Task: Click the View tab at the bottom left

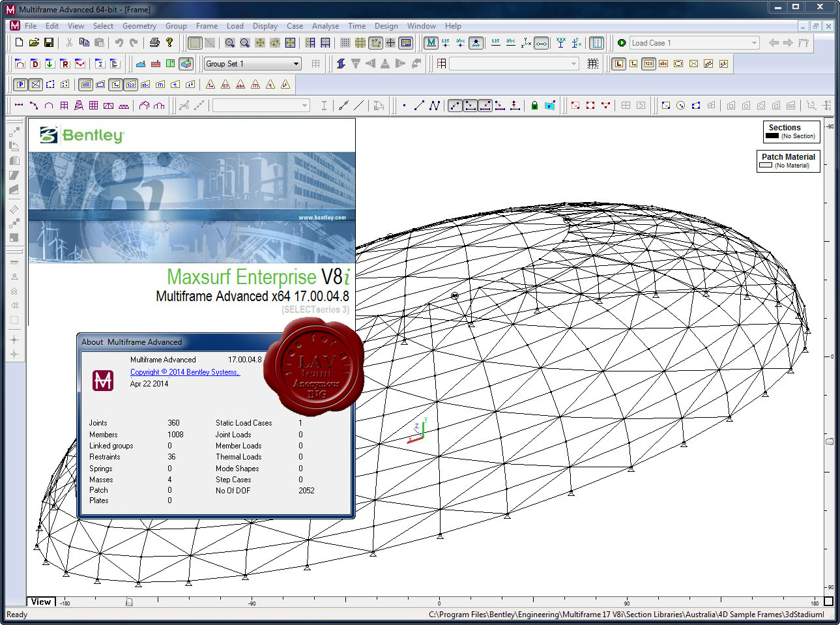Action: click(x=41, y=602)
